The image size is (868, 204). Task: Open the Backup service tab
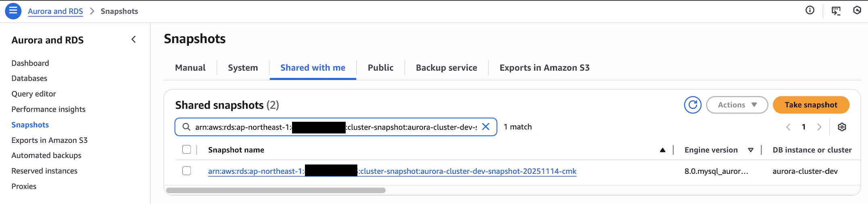[447, 68]
